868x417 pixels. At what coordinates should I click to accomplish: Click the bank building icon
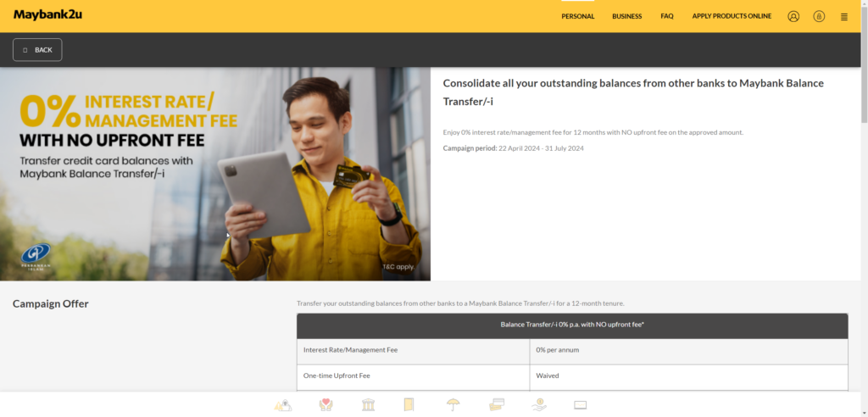click(368, 405)
